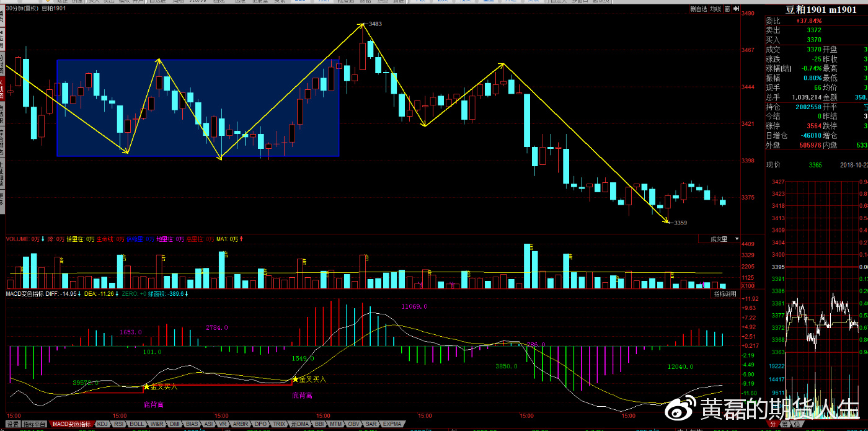Switch to the EXPMA indicator tab
Image resolution: width=868 pixels, height=431 pixels.
pyautogui.click(x=392, y=425)
